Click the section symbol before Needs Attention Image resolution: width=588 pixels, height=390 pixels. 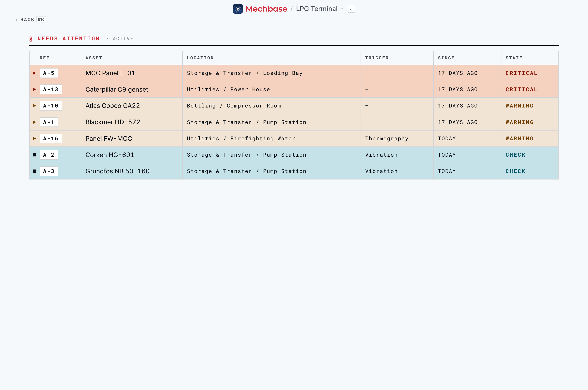31,39
